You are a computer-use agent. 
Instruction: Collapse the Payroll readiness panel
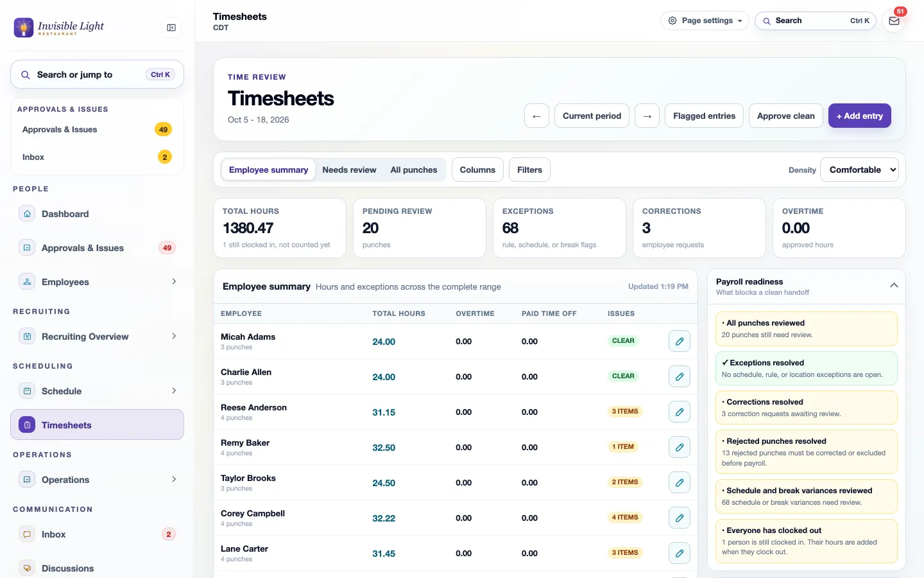[x=894, y=286]
